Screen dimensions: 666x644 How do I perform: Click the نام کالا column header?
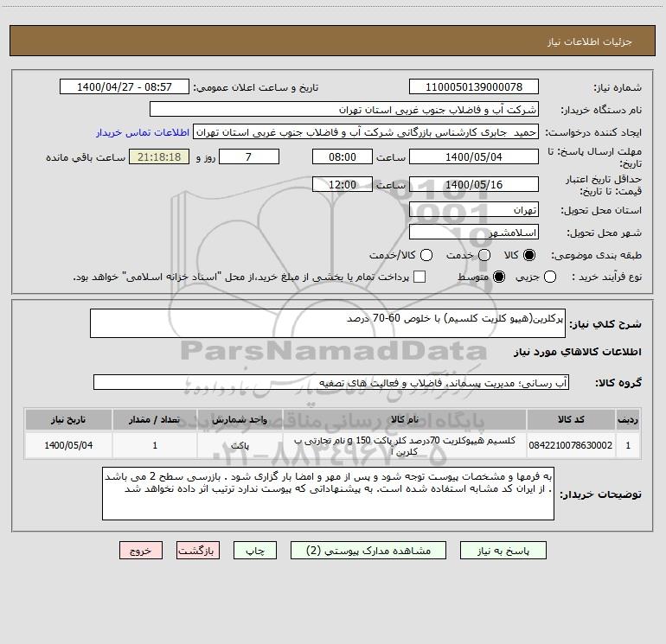[x=405, y=419]
